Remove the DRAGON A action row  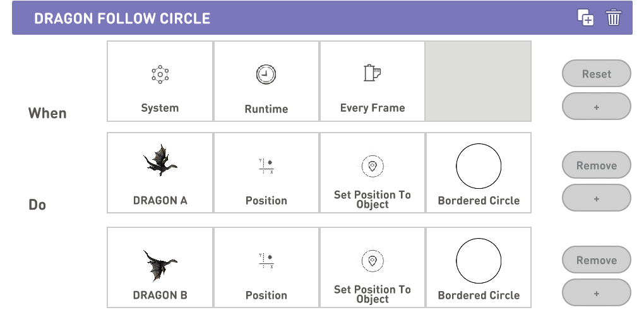click(597, 165)
